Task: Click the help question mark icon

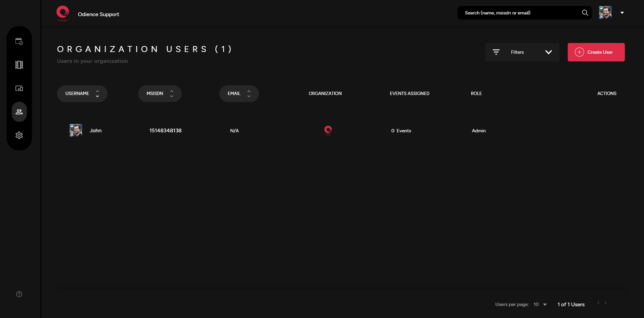Action: click(x=19, y=294)
